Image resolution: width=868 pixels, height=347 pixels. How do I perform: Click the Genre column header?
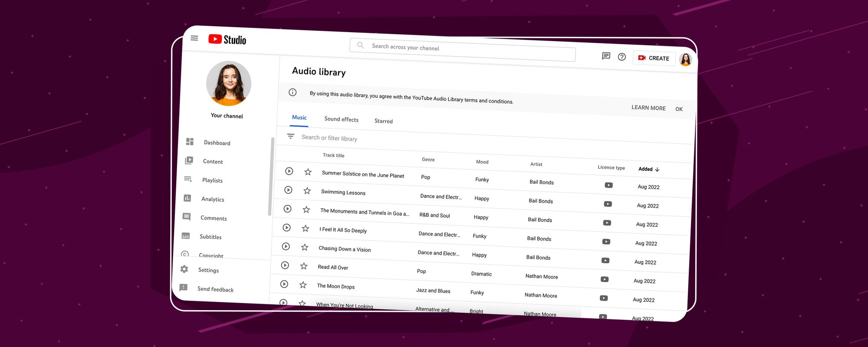pyautogui.click(x=428, y=160)
